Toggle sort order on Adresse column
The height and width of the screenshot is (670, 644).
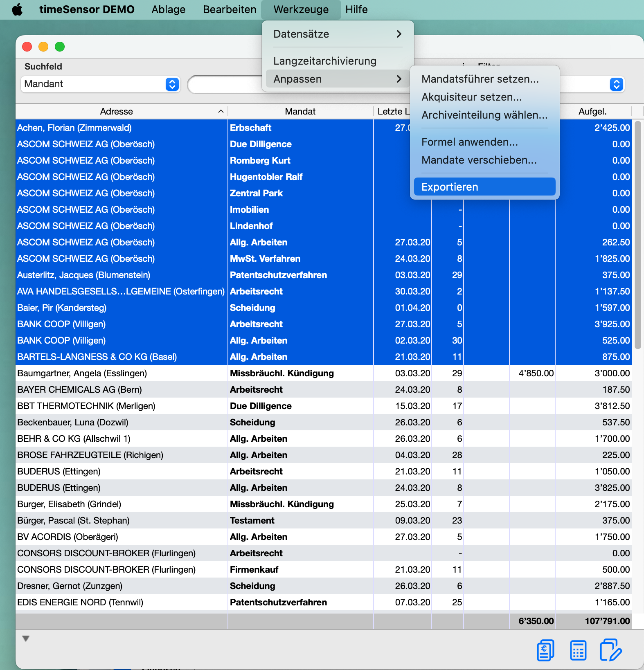(122, 111)
